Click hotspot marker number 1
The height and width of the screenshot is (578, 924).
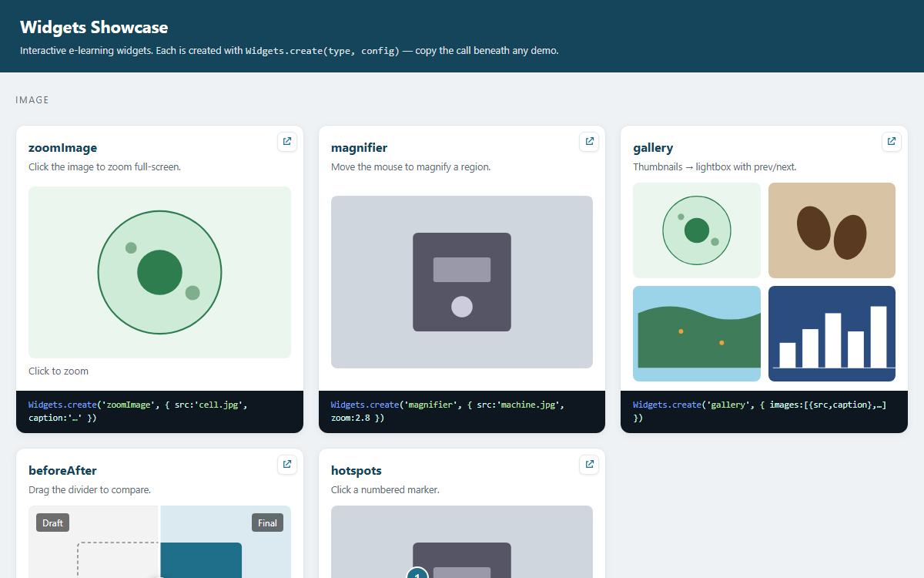click(417, 573)
